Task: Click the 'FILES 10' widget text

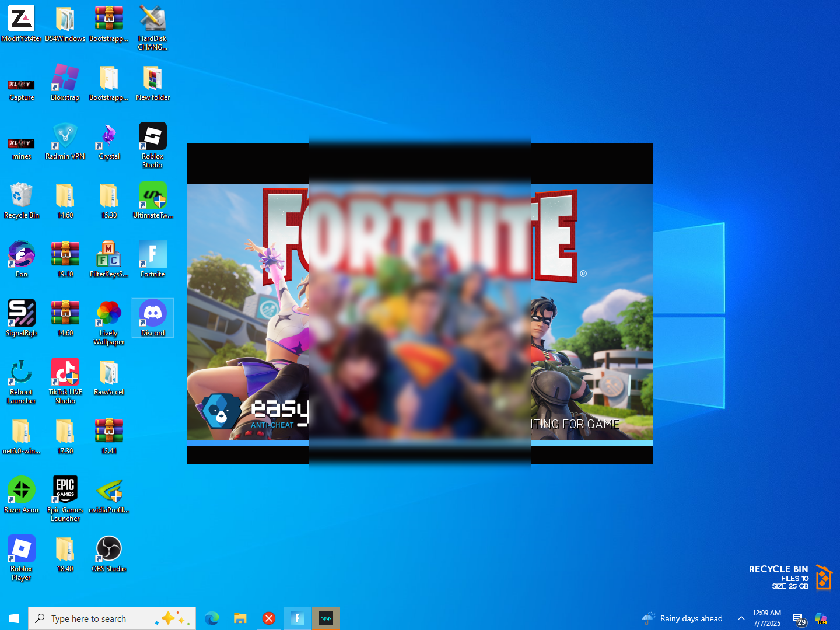Action: 794,579
